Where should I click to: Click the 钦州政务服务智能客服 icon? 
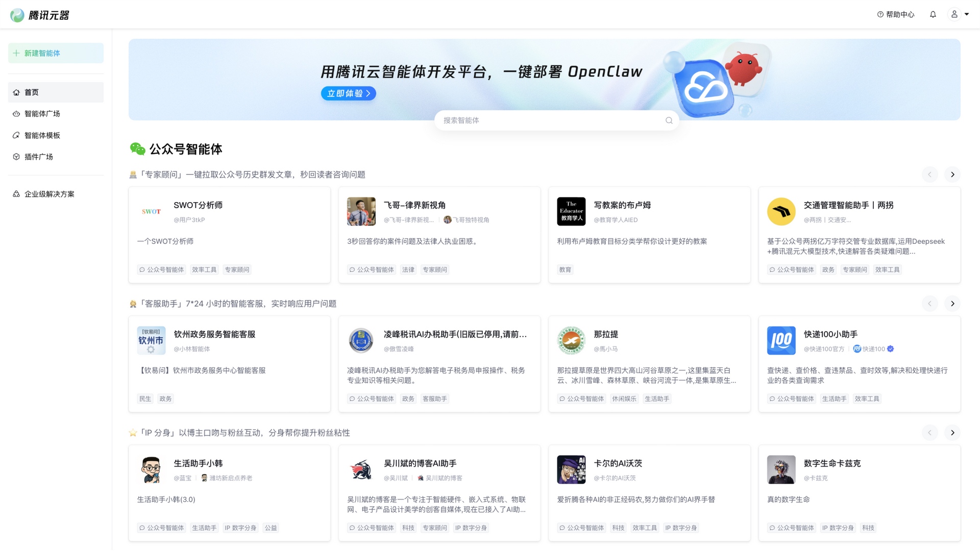click(x=151, y=340)
